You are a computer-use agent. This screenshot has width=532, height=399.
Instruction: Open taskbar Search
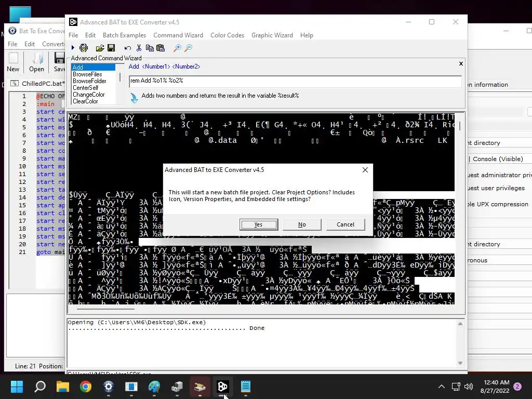point(40,387)
